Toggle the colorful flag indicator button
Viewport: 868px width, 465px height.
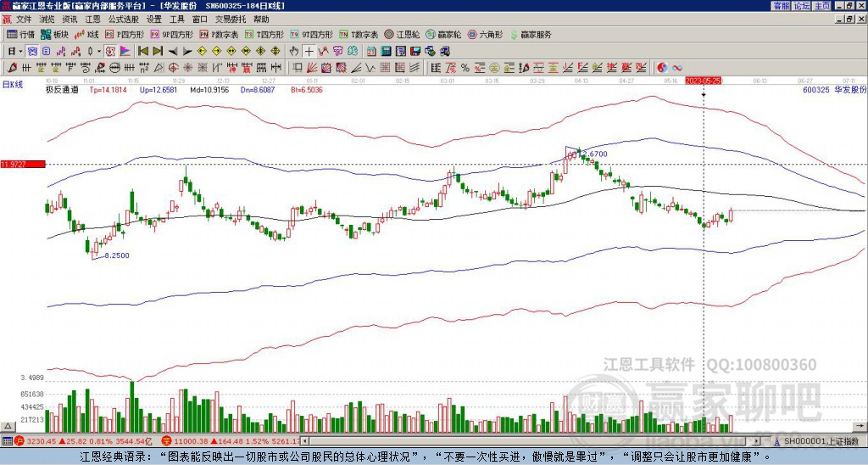click(125, 52)
